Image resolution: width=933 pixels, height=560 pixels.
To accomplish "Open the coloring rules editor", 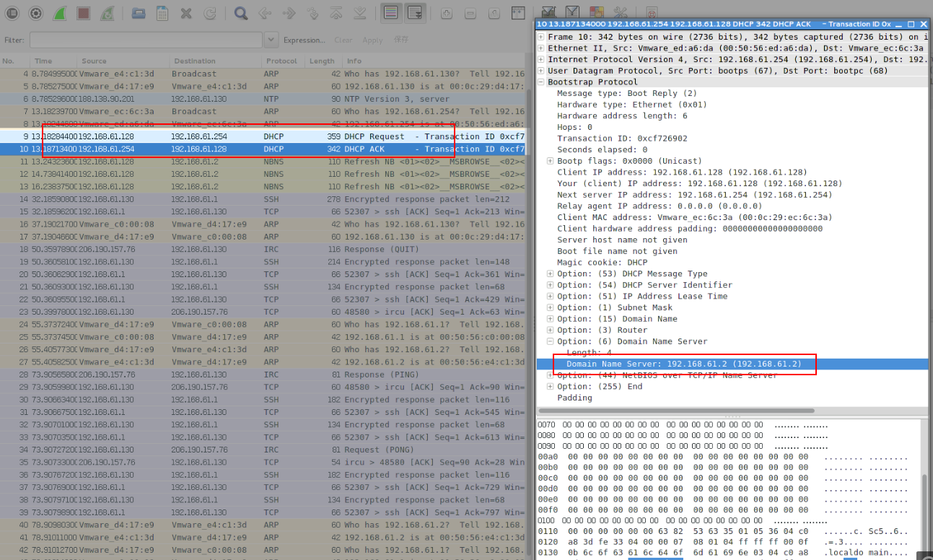I will click(x=597, y=12).
